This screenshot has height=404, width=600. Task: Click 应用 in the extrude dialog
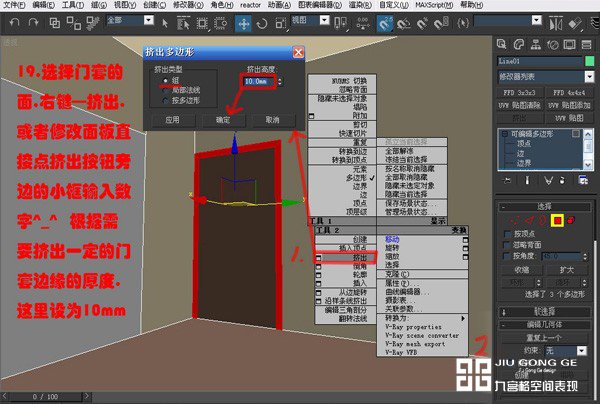click(x=173, y=120)
